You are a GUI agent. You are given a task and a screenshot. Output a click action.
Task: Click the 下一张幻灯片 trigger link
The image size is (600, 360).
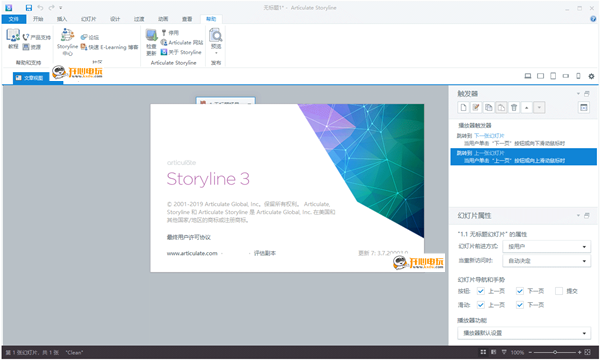(x=489, y=135)
